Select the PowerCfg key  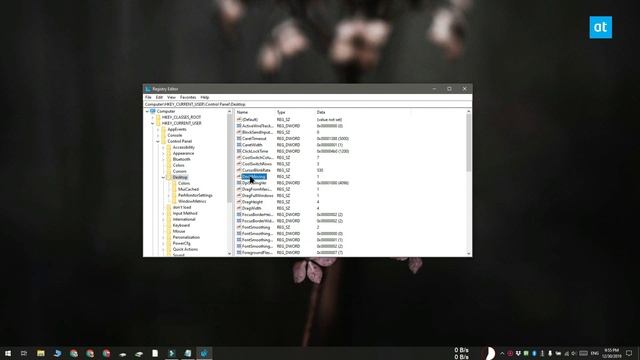coord(182,243)
